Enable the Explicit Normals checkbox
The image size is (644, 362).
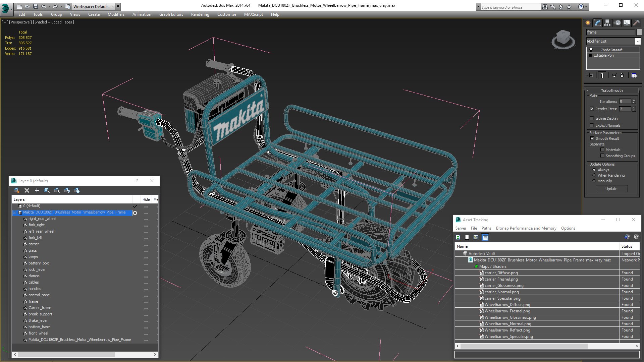pos(592,125)
